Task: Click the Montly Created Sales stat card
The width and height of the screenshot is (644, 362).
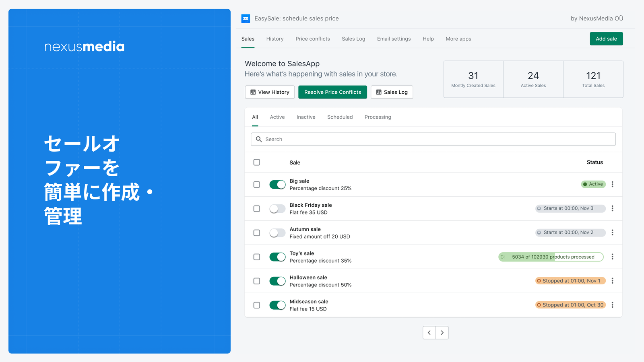Action: pyautogui.click(x=473, y=79)
